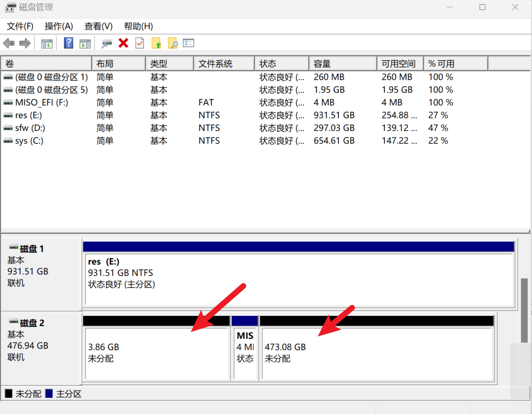The height and width of the screenshot is (414, 532).
Task: Click the res (E:) partition on Disk 1
Action: click(x=298, y=279)
